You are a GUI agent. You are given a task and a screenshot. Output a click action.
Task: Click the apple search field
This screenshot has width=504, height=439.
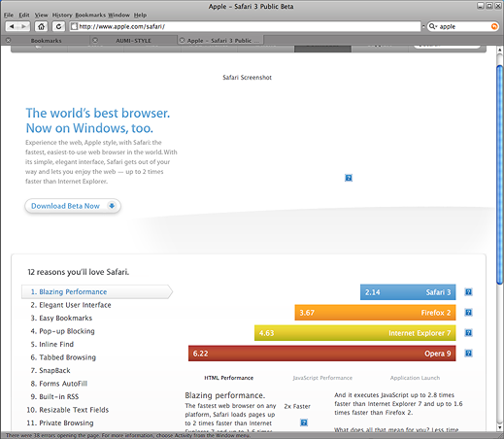click(x=464, y=26)
